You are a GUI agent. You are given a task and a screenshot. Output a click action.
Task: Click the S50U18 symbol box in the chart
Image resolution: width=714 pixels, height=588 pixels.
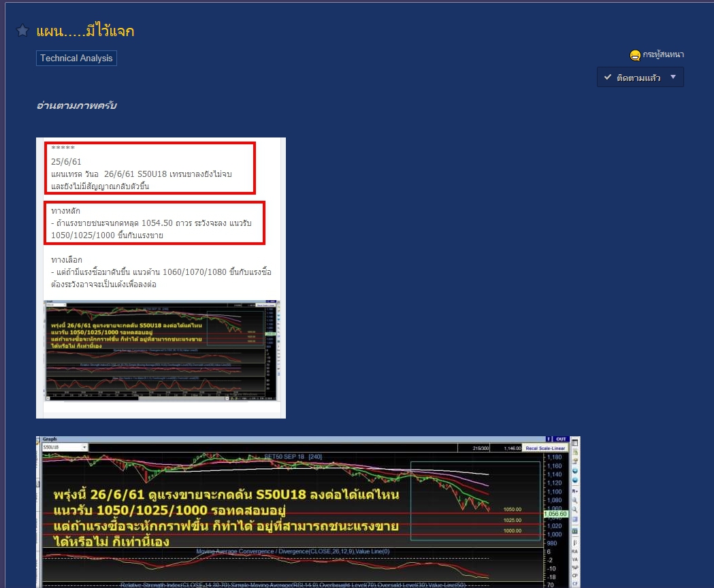(x=65, y=447)
